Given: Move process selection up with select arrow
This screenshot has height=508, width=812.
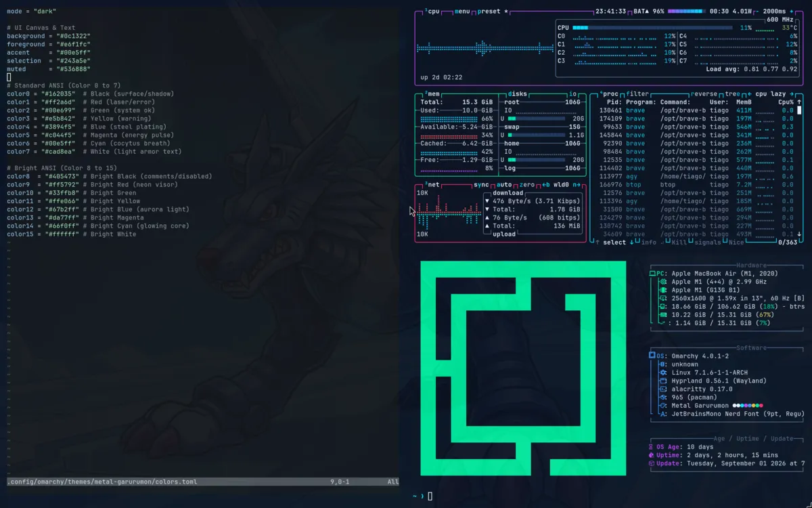Looking at the screenshot, I should (x=597, y=242).
